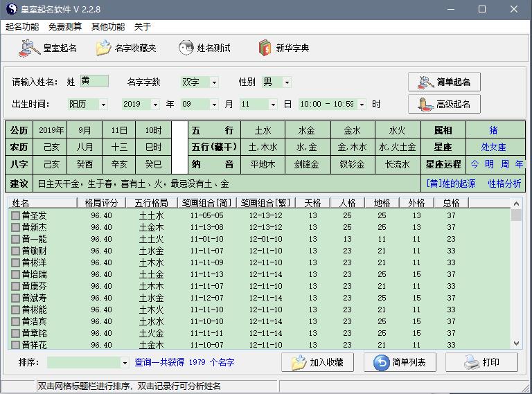
Task: Sort by the 地格 column header
Action: (x=382, y=203)
